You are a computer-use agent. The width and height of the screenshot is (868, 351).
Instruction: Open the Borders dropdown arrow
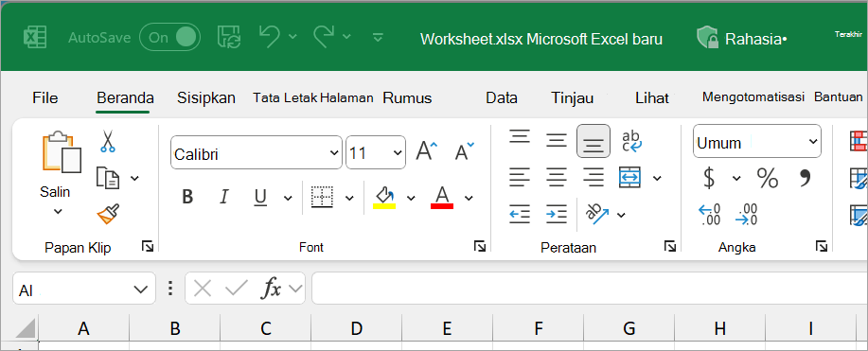tap(349, 198)
